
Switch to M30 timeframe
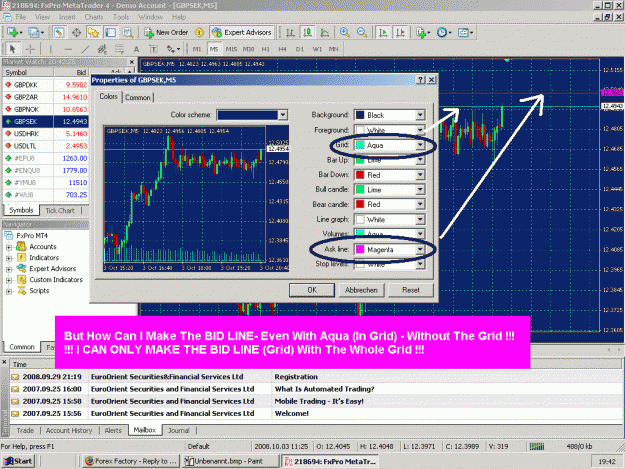pos(248,49)
